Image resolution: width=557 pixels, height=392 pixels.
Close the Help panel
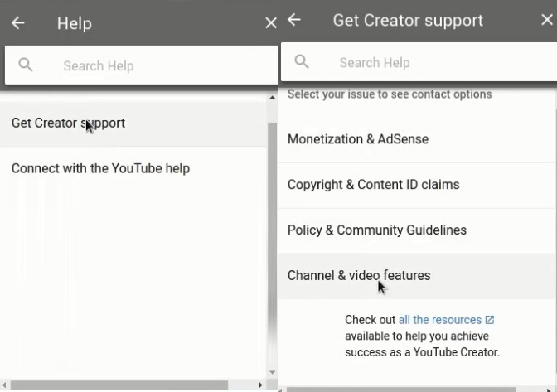click(271, 23)
